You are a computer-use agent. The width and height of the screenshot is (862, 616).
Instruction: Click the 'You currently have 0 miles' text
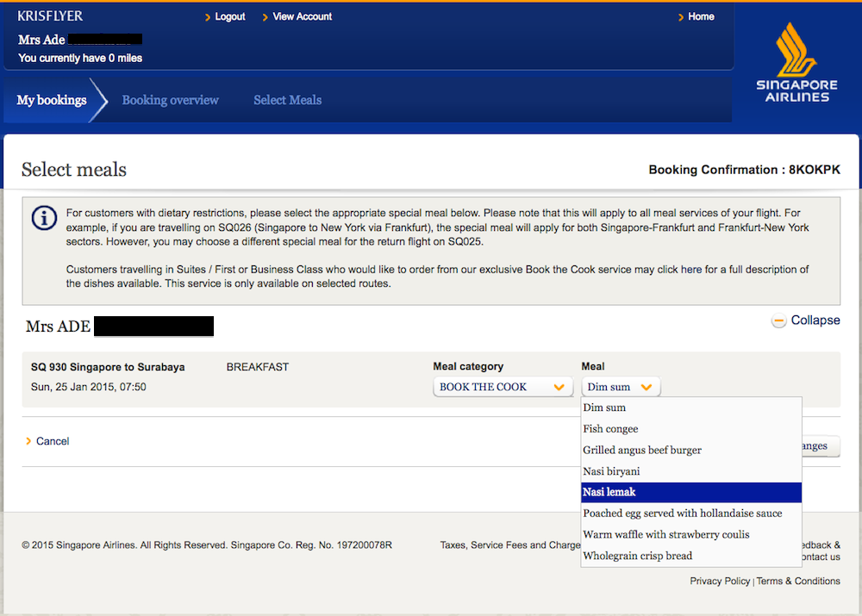click(x=80, y=59)
